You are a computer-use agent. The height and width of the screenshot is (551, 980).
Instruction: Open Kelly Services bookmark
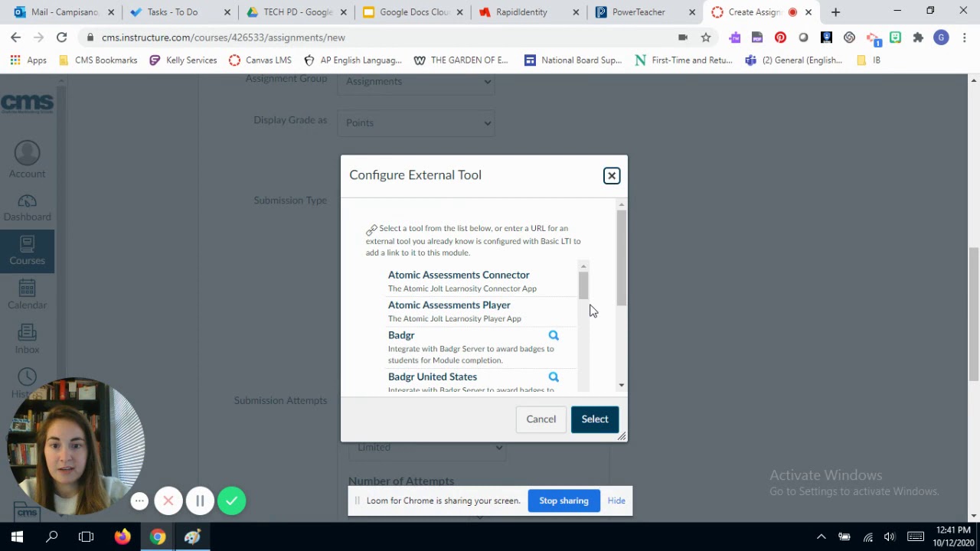tap(183, 60)
